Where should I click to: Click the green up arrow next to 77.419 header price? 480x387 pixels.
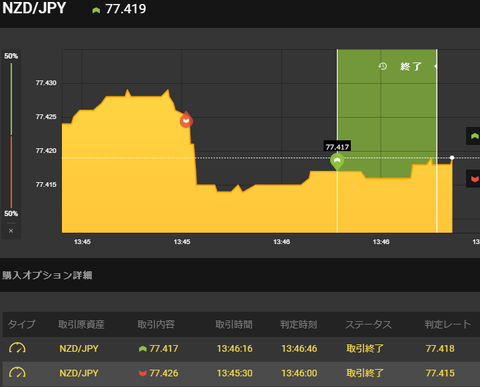point(96,10)
